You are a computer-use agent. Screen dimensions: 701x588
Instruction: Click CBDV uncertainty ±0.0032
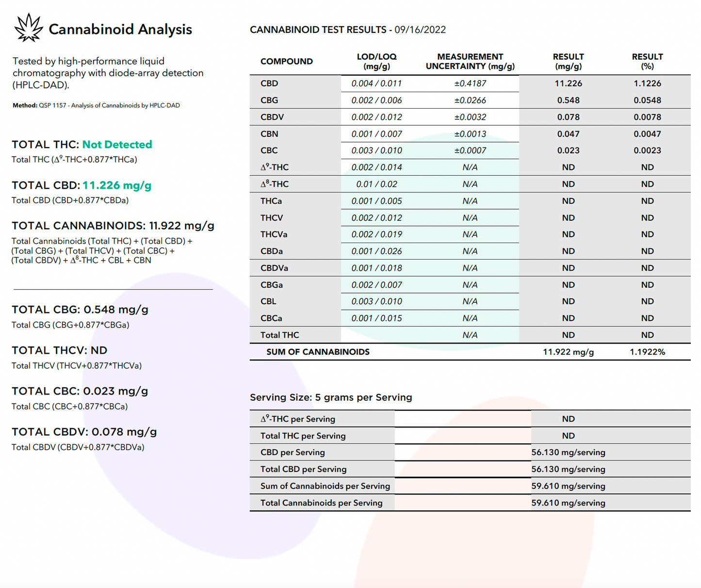pyautogui.click(x=470, y=117)
